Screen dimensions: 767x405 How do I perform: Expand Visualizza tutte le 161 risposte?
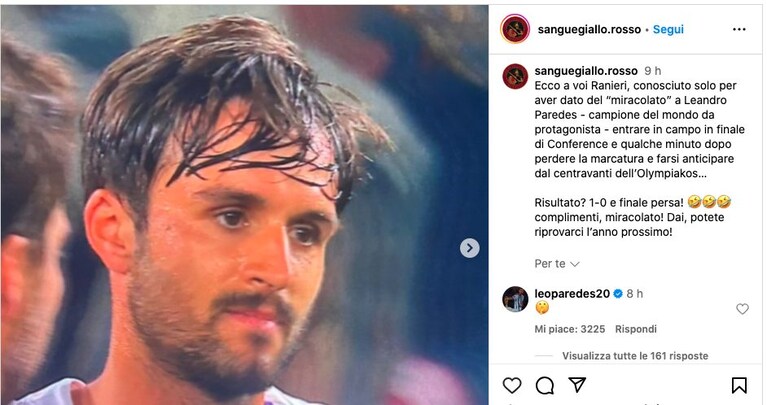pyautogui.click(x=635, y=356)
